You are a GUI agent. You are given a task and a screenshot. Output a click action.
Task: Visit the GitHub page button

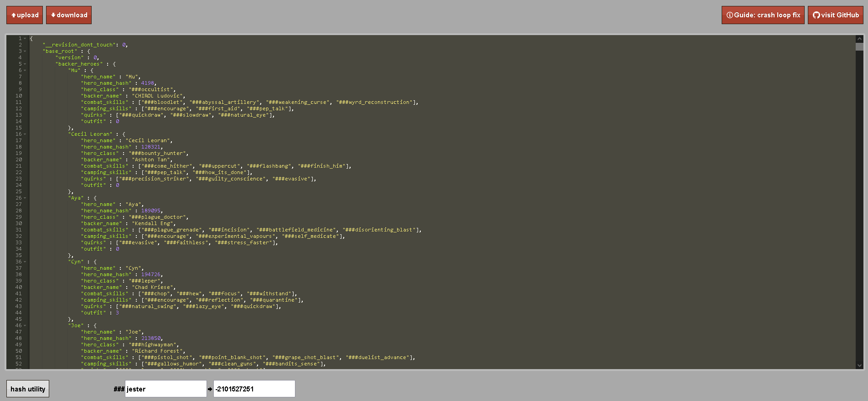(836, 15)
